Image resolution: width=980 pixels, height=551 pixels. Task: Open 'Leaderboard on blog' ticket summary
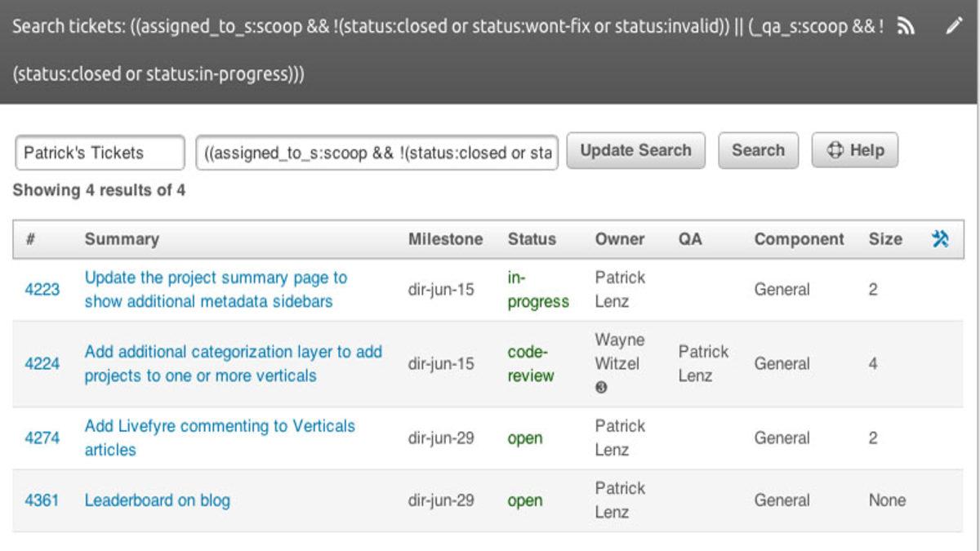[x=158, y=500]
